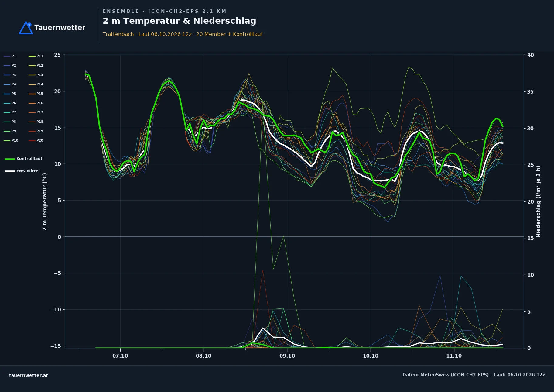This screenshot has height=392, width=554.
Task: Select the 07.10 date label on the time axis
Action: (120, 356)
